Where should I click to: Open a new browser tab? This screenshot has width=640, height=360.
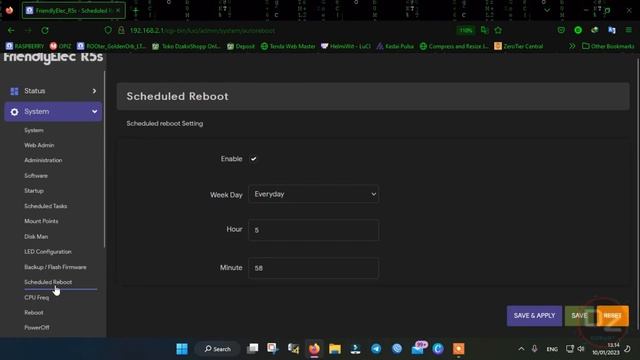click(x=136, y=11)
